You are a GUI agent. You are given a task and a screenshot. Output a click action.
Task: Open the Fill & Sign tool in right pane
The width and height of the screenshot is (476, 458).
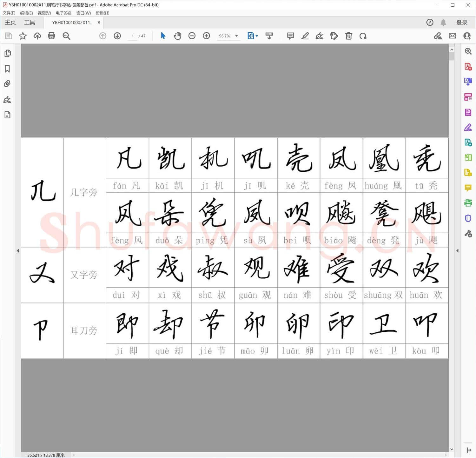pyautogui.click(x=468, y=127)
